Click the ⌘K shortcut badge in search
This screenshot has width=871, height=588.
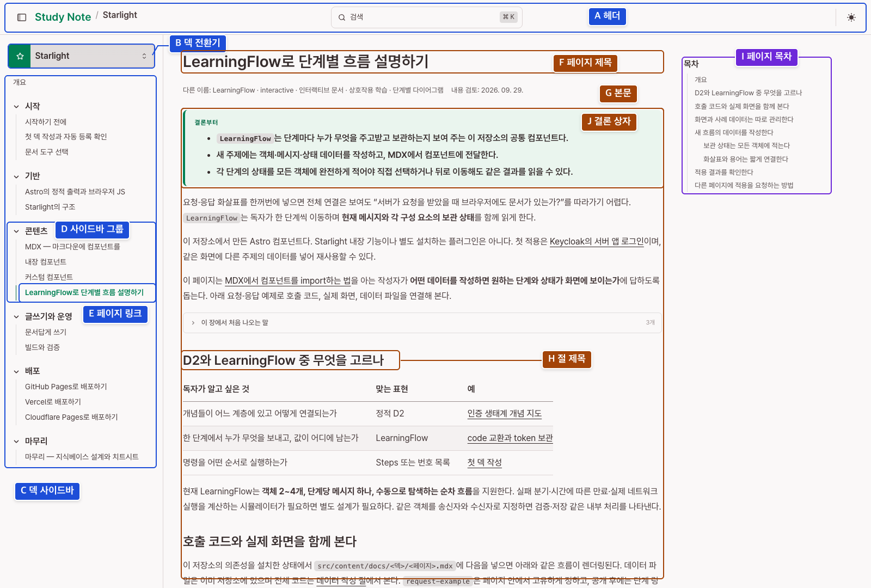coord(508,17)
